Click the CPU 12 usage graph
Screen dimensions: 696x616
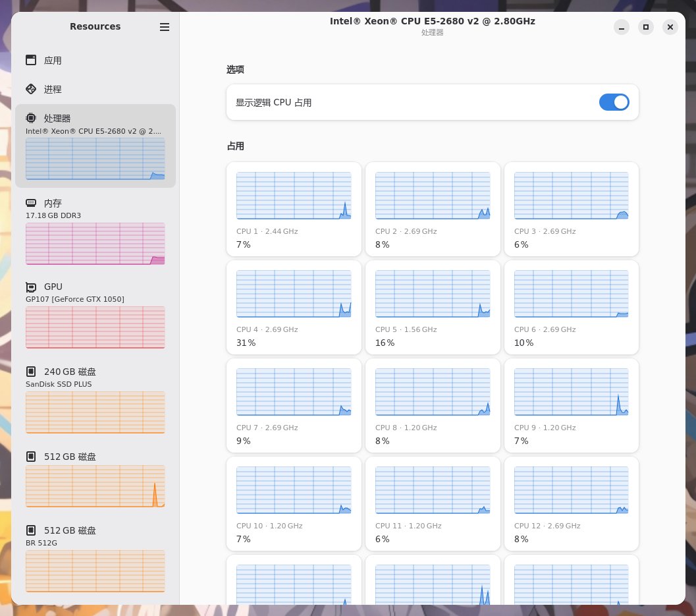[x=572, y=490]
